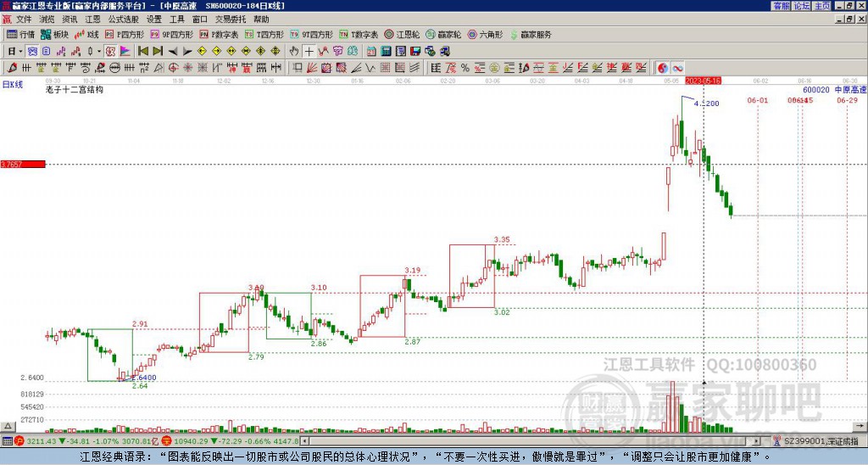Click the percent sign tool icon

point(465,68)
